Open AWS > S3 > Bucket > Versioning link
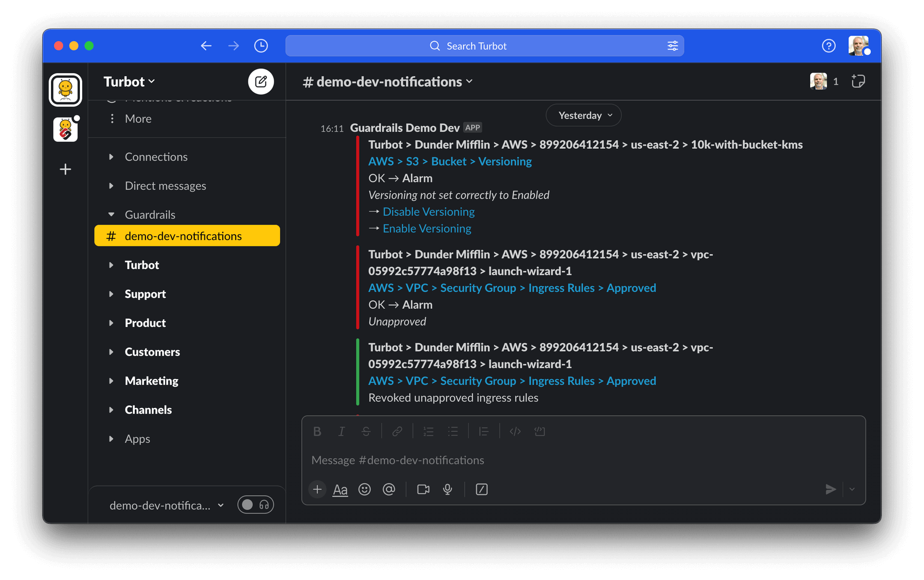Viewport: 924px width, 580px height. click(x=450, y=162)
